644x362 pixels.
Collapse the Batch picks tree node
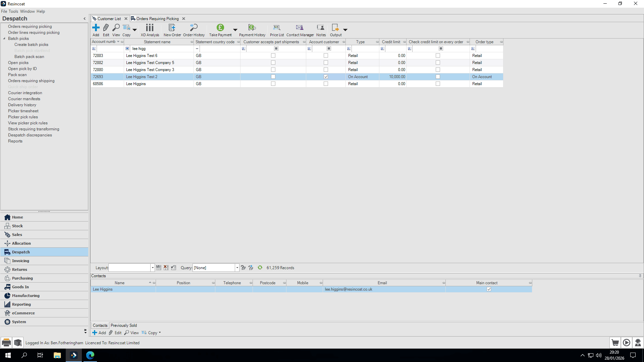4,39
